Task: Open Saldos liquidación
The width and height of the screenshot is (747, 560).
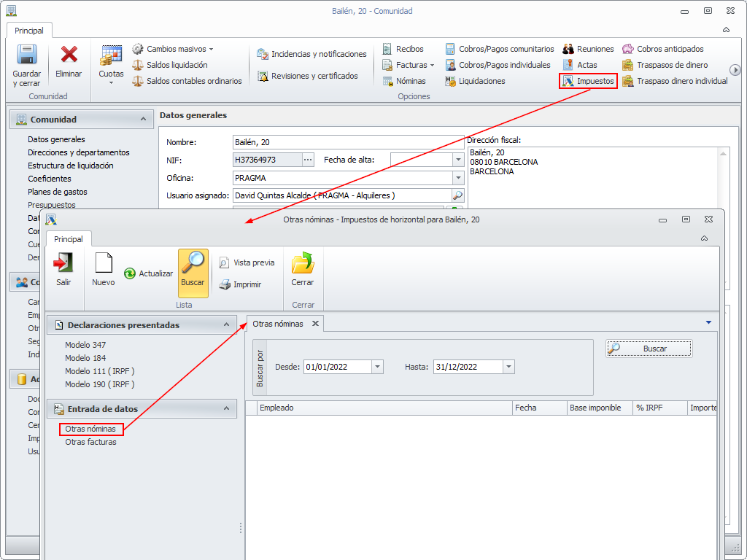Action: (x=169, y=65)
